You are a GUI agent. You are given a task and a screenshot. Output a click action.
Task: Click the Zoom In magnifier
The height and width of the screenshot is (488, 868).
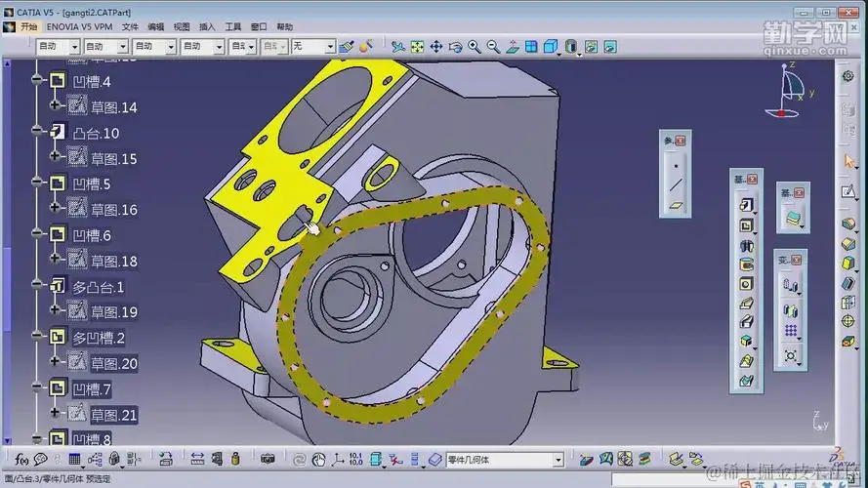pos(475,47)
